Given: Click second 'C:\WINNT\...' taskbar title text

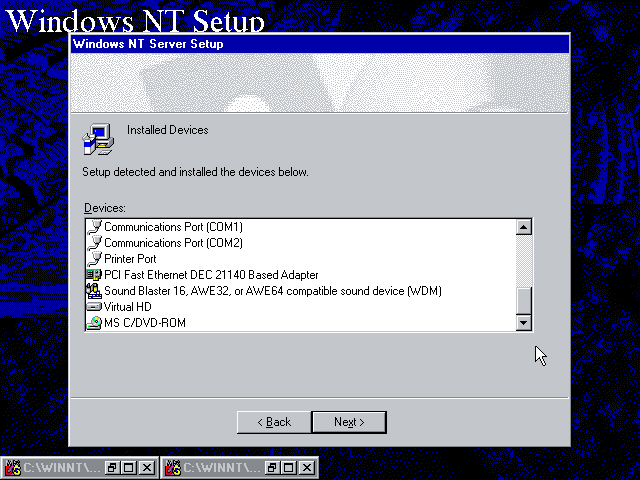Looking at the screenshot, I should [x=221, y=468].
